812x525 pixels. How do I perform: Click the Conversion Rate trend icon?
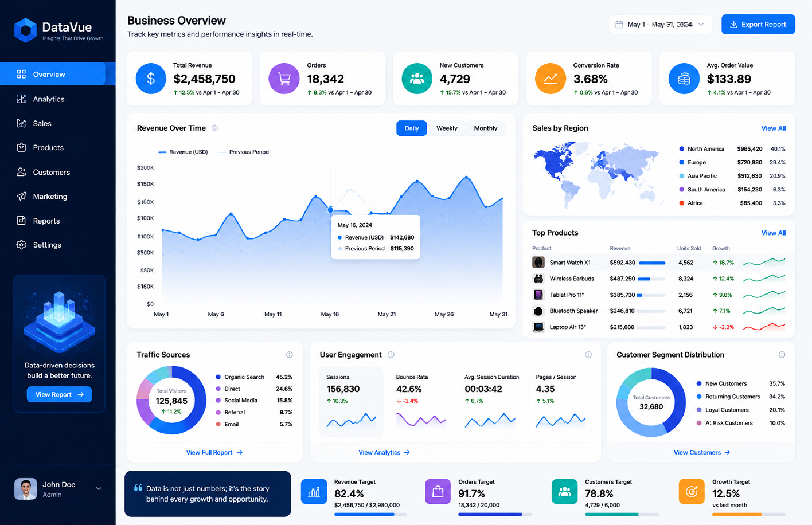(x=550, y=79)
